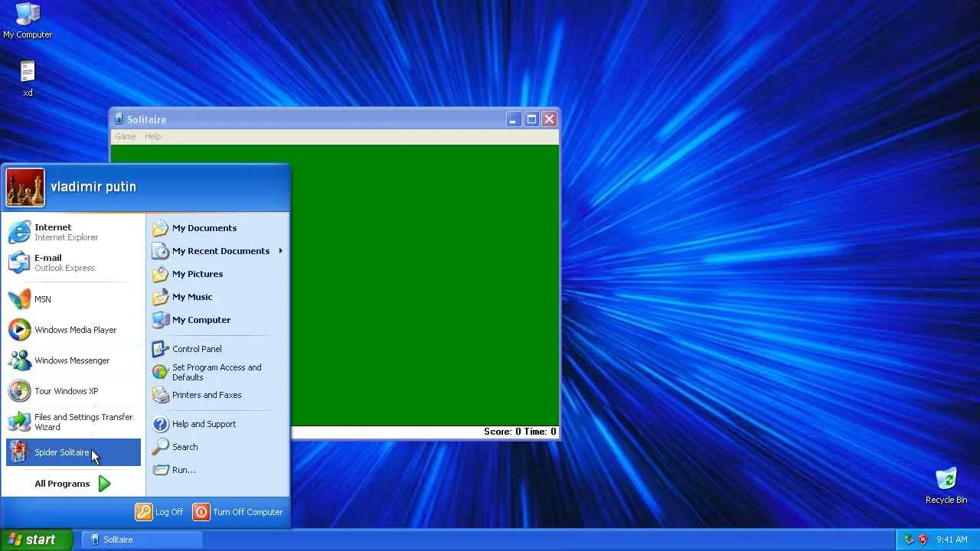The image size is (980, 551).
Task: Click the Log Off button
Action: point(159,512)
